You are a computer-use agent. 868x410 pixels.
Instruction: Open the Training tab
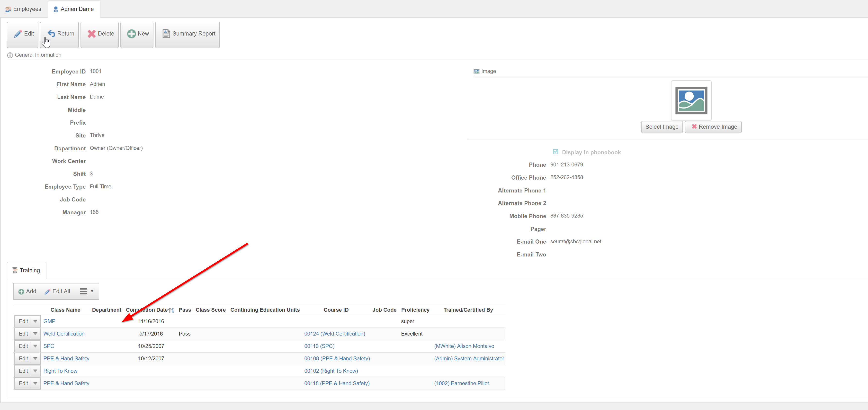click(27, 270)
